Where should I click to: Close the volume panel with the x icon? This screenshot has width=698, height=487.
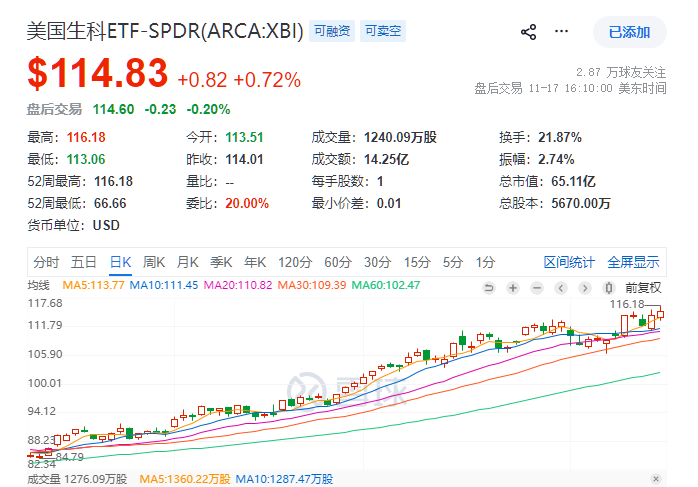tap(656, 479)
